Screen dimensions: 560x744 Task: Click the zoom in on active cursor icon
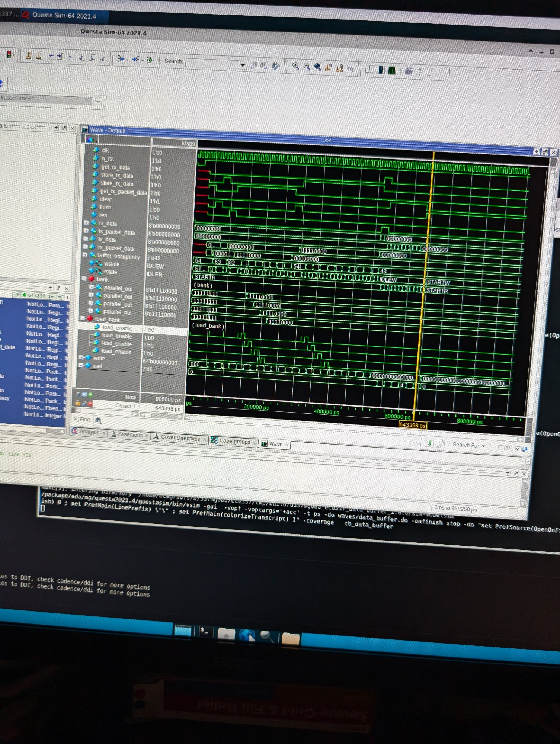click(x=328, y=68)
